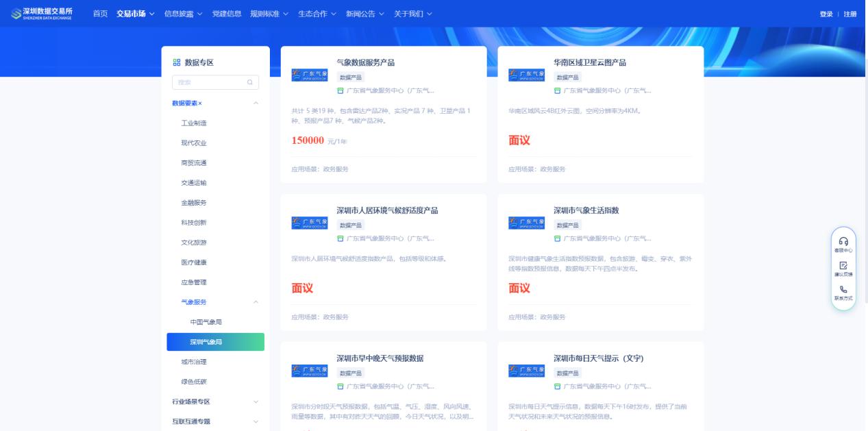
Task: Click 面议 on 深圳市气象生活指数 card
Action: click(519, 288)
